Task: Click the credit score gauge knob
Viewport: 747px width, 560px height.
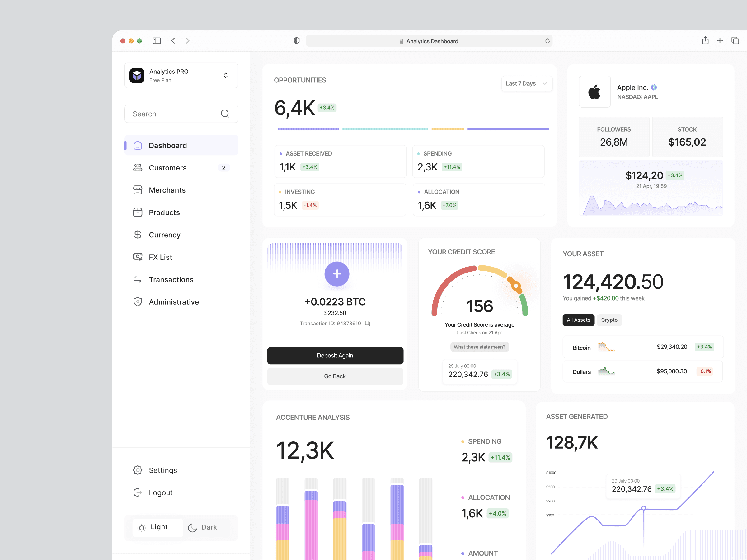Action: pyautogui.click(x=516, y=286)
